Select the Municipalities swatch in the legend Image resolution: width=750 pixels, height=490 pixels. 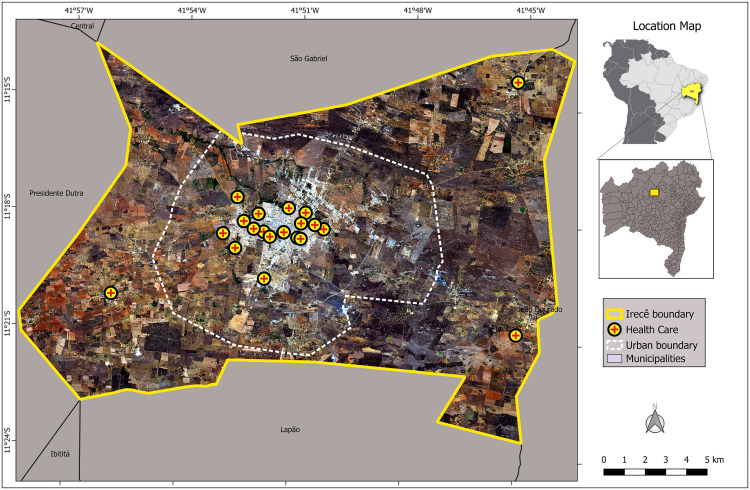[615, 358]
